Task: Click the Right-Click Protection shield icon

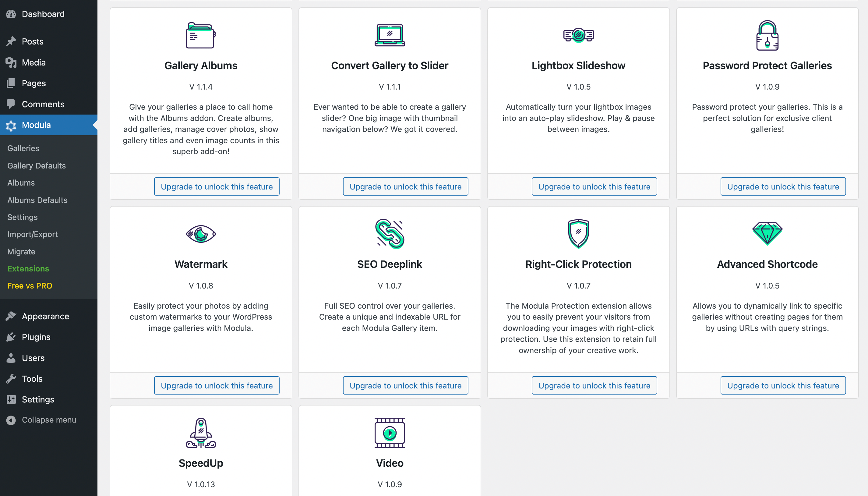Action: [578, 234]
